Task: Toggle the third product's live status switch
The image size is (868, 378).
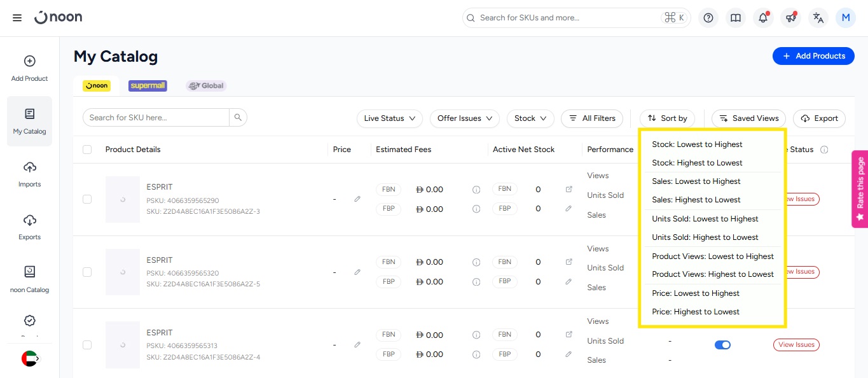Action: click(722, 345)
